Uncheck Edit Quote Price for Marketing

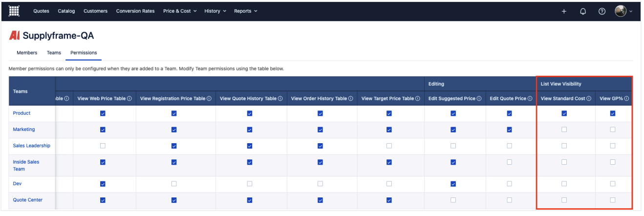coord(510,130)
